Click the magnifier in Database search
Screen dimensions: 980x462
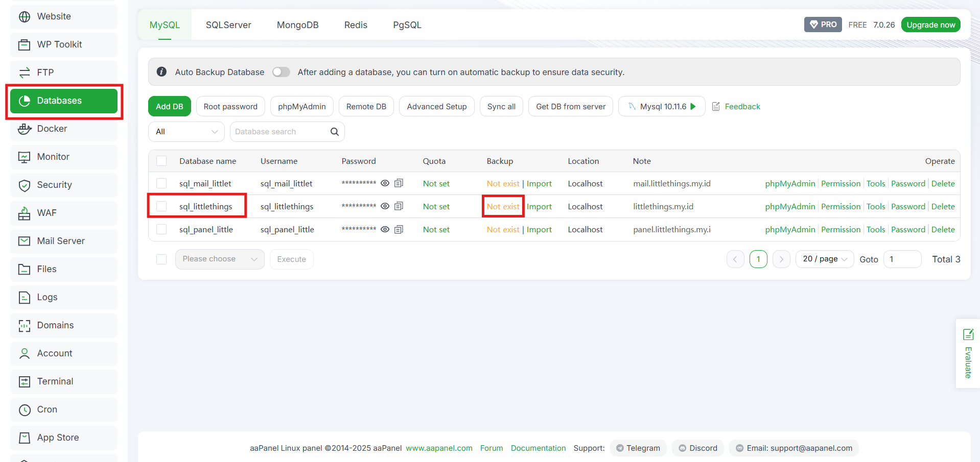click(x=335, y=132)
